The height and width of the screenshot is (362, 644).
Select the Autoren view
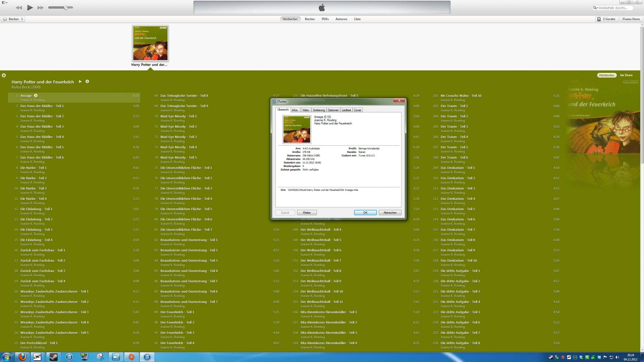click(x=341, y=19)
